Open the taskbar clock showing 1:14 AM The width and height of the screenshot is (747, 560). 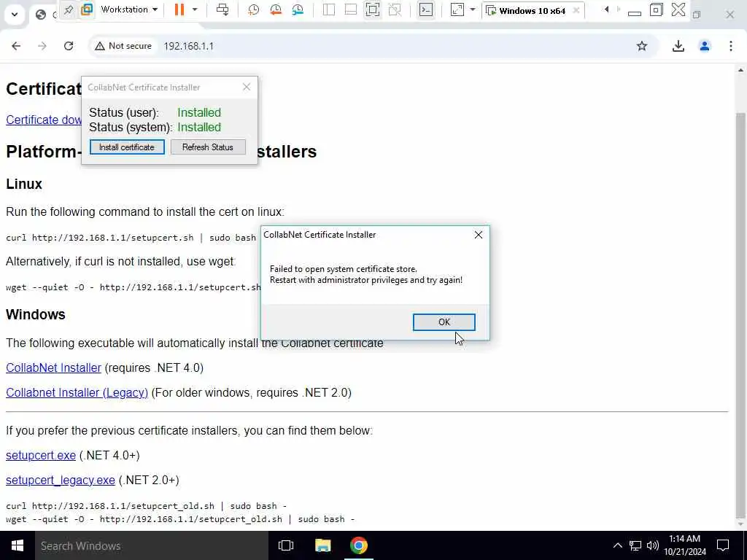pyautogui.click(x=684, y=545)
